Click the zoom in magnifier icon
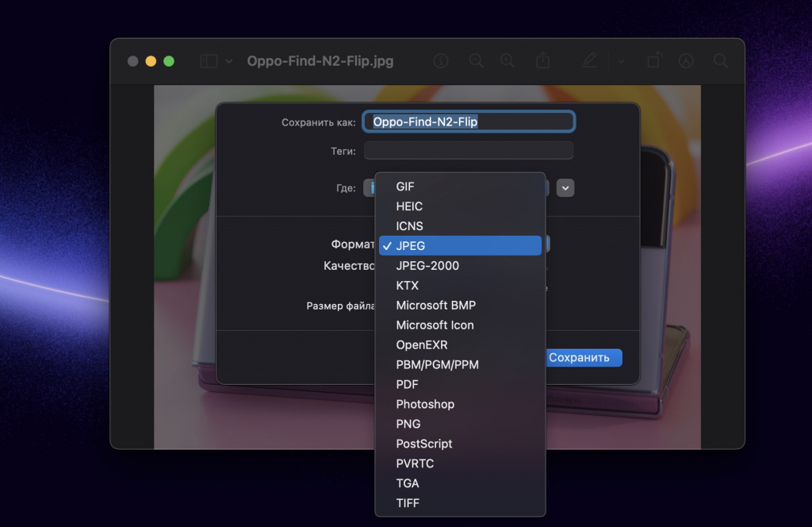This screenshot has height=527, width=812. coord(507,61)
